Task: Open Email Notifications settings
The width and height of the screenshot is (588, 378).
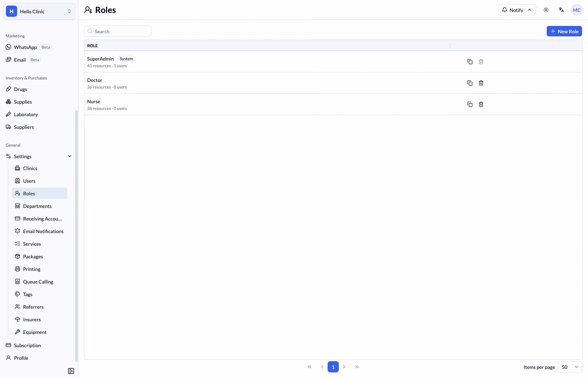Action: (40, 231)
